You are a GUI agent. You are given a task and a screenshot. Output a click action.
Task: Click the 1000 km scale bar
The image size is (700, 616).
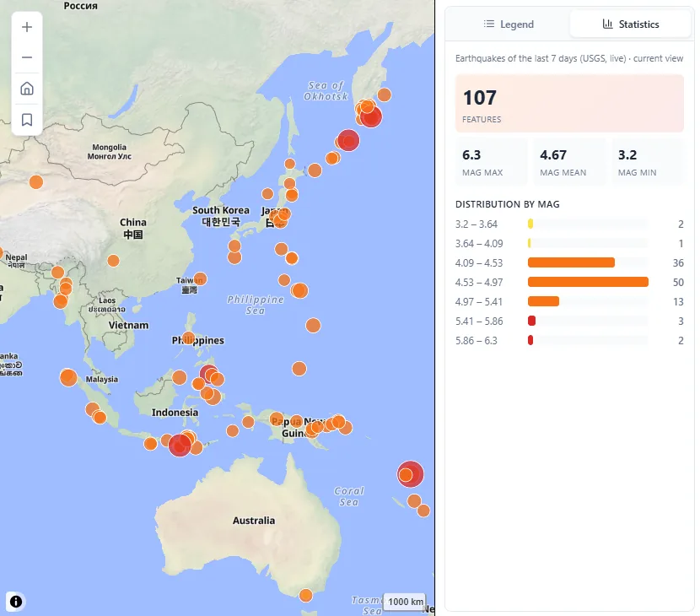[x=405, y=602]
